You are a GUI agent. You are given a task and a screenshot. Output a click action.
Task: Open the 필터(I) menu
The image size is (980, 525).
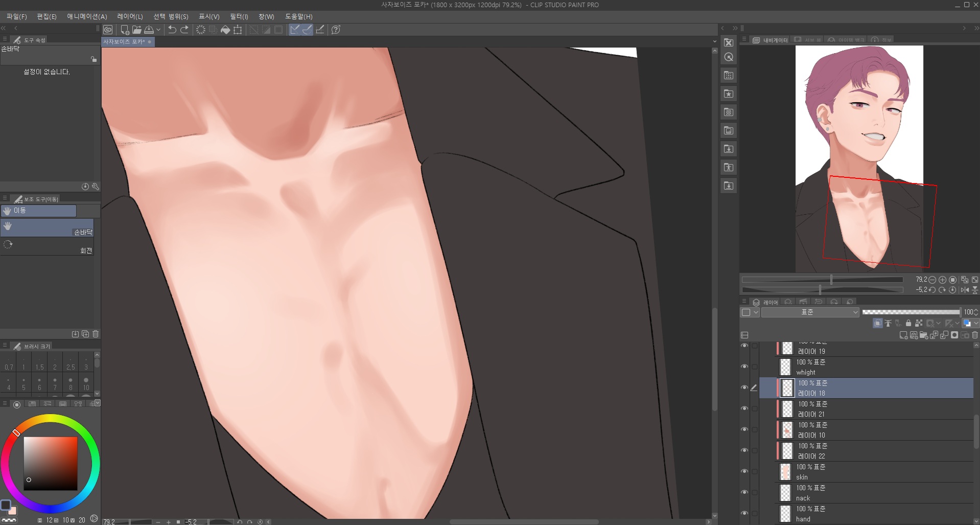239,16
